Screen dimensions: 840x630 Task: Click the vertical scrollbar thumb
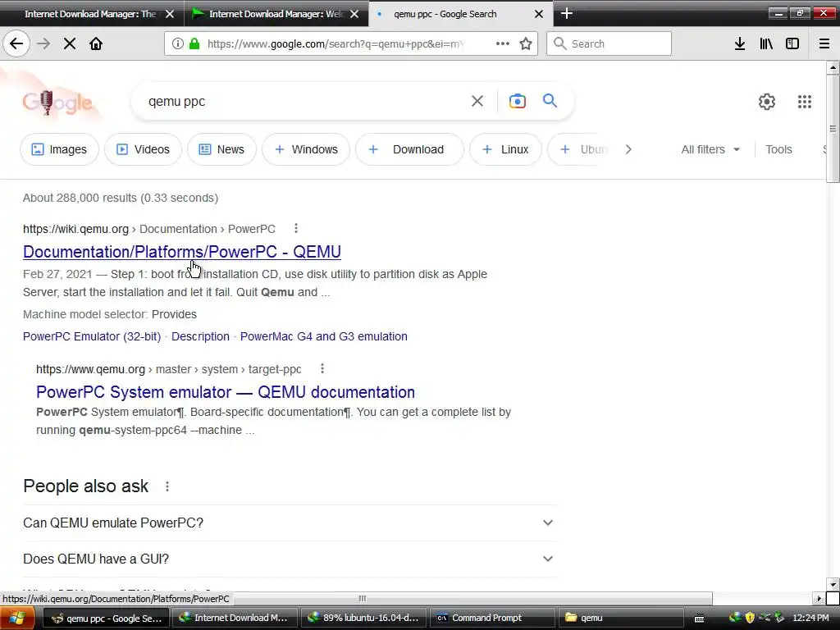[x=833, y=129]
